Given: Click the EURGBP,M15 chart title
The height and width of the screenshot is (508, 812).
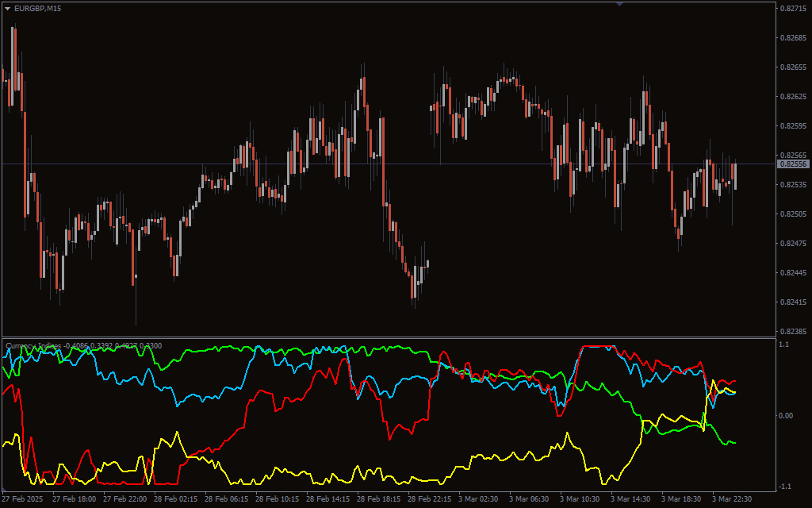Looking at the screenshot, I should coord(40,9).
